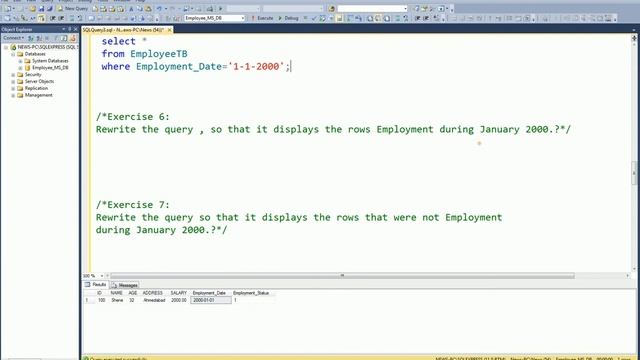The width and height of the screenshot is (640, 360).
Task: Collapse the Databases folder node
Action: [x=13, y=54]
